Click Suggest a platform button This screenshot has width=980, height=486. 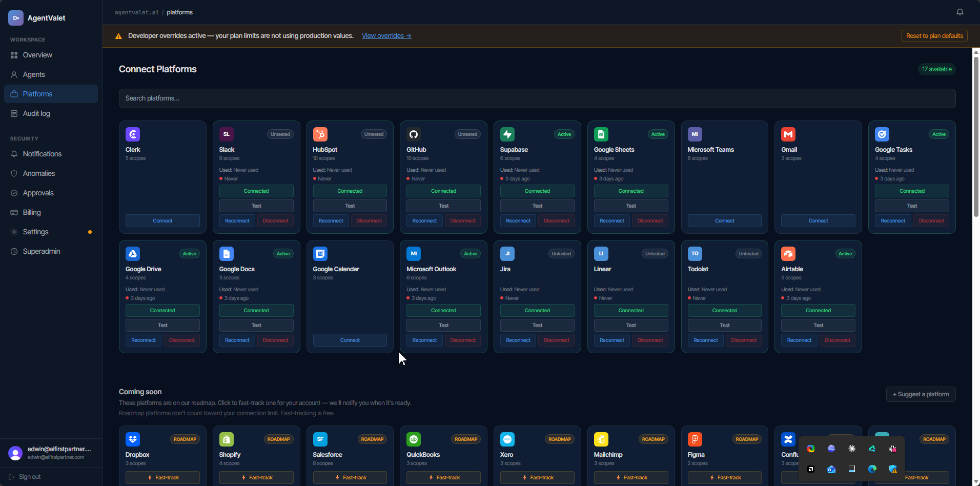[x=921, y=394]
